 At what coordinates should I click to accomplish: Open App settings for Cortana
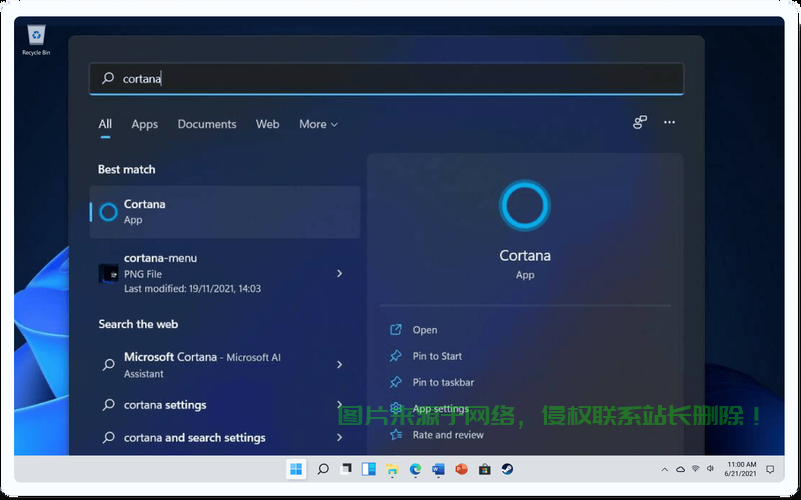coord(441,409)
